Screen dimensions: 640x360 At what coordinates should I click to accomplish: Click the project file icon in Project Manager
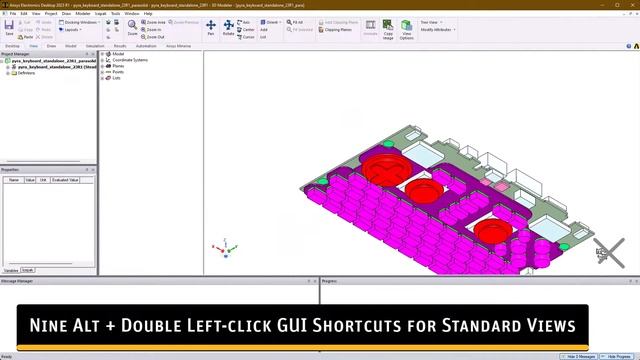pos(8,61)
